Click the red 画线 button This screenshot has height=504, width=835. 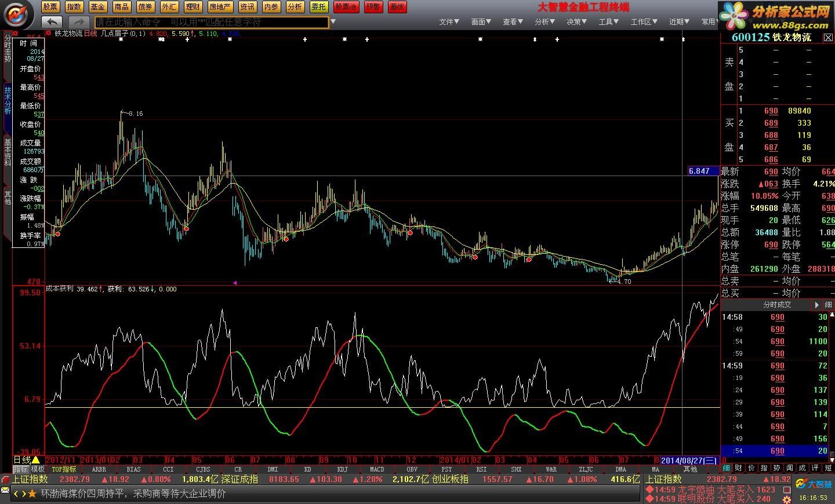click(x=397, y=7)
